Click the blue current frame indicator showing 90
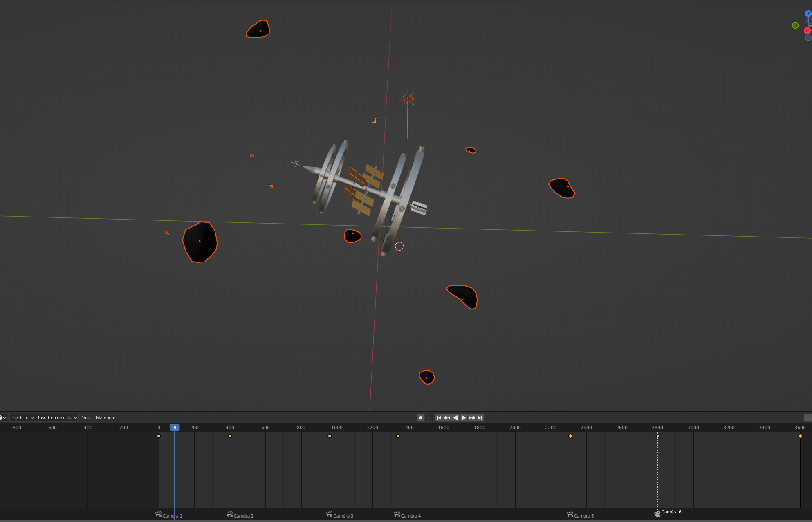 coord(175,427)
